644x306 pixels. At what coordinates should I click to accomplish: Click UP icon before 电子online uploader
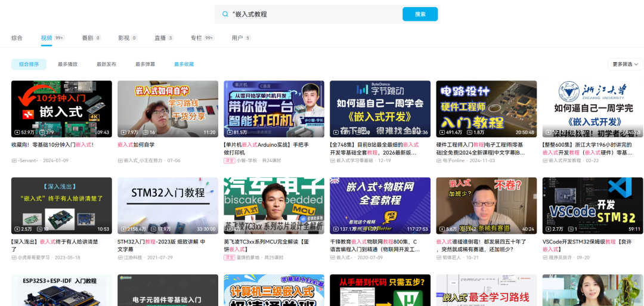[x=439, y=160]
